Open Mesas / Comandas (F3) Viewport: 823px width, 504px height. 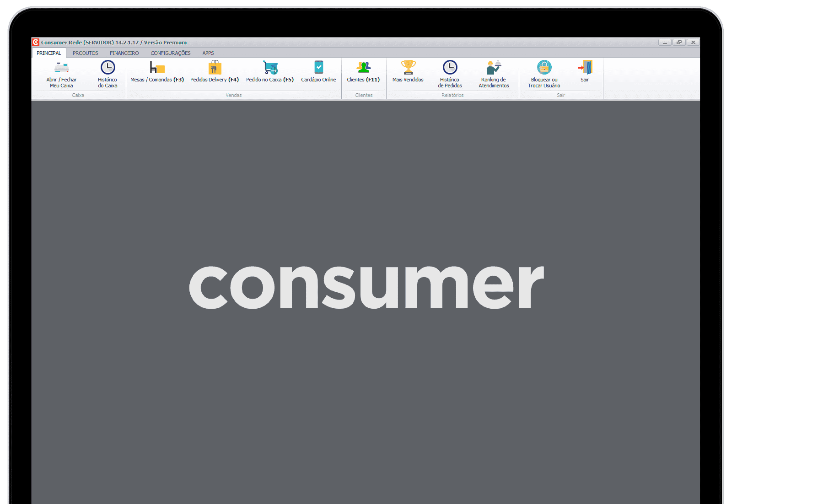[157, 72]
